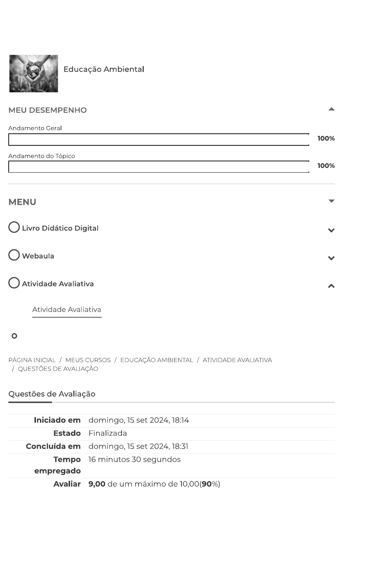Open Educação Ambiental breadcrumb link
This screenshot has width=392, height=572.
[x=156, y=360]
